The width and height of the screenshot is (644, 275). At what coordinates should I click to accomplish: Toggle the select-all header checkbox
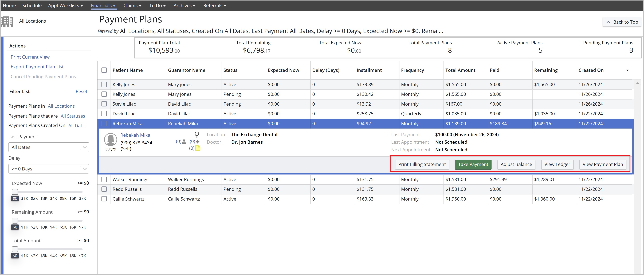(104, 70)
